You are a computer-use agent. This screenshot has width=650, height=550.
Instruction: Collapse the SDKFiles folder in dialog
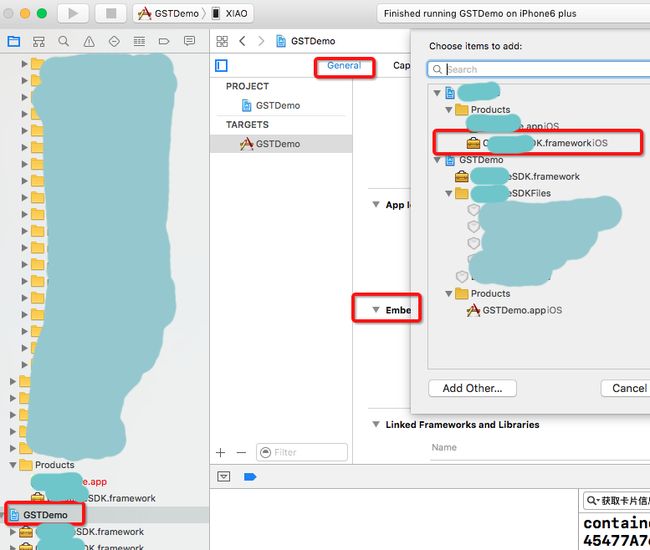pos(449,194)
